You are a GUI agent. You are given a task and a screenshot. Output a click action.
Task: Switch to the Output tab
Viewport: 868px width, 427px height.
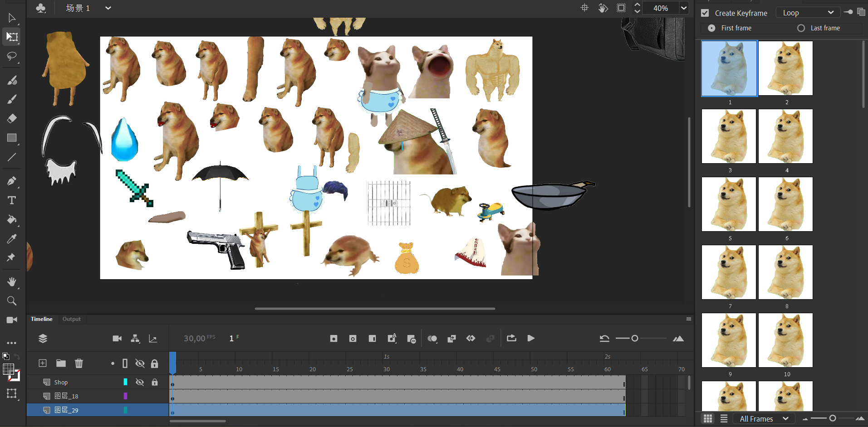(71, 319)
